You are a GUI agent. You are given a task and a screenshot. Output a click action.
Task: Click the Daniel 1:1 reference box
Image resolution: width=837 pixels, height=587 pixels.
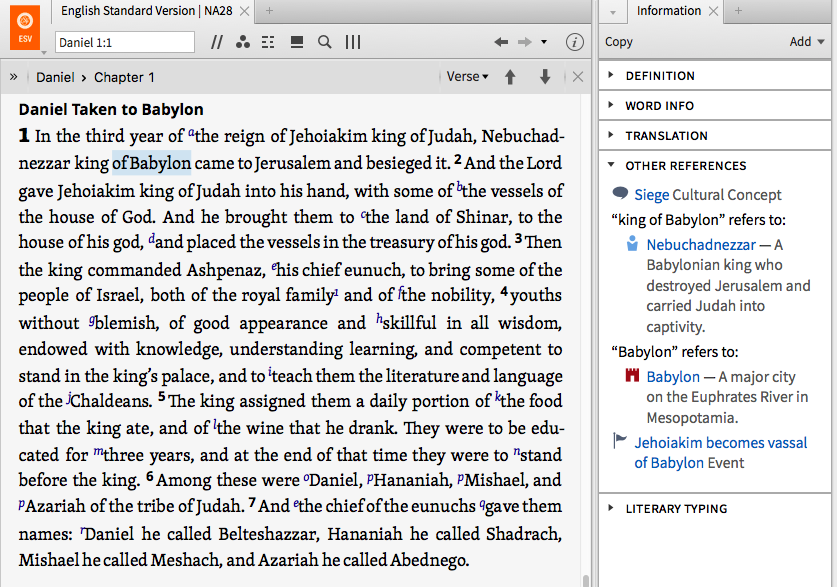point(125,42)
